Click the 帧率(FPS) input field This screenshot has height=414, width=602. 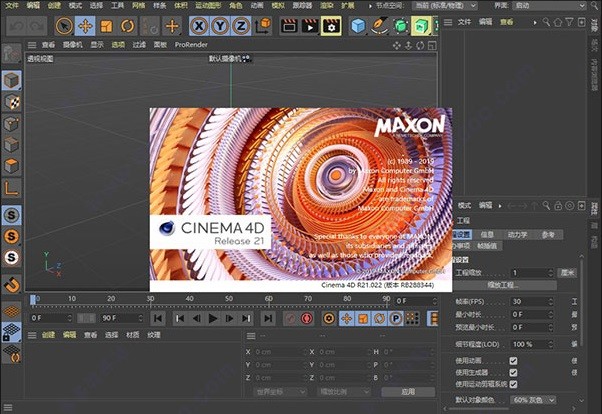pyautogui.click(x=531, y=301)
